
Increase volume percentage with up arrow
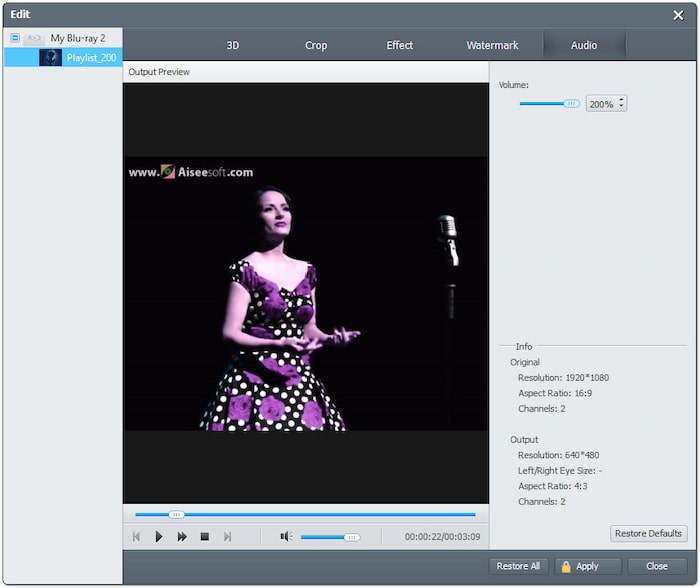tap(622, 100)
